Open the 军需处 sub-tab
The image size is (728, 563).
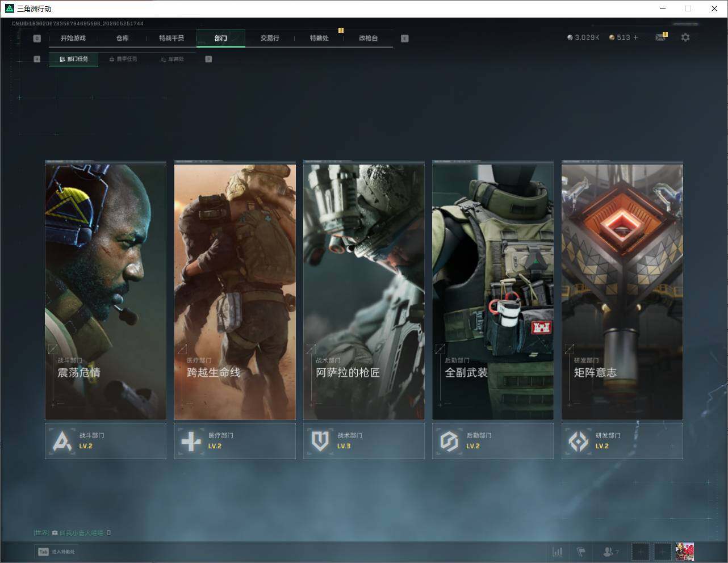173,59
